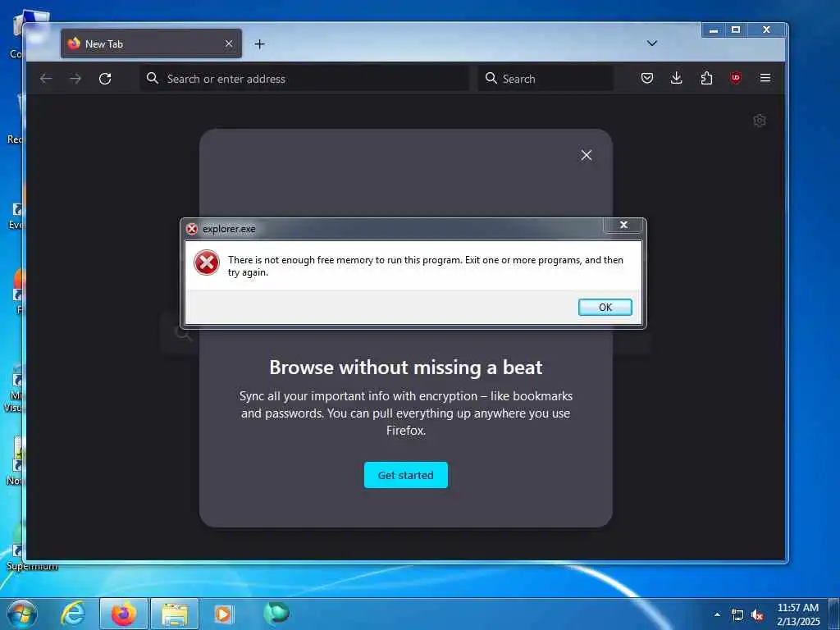Viewport: 840px width, 630px height.
Task: Click Firefox logo on New Tab tab
Action: coord(74,43)
